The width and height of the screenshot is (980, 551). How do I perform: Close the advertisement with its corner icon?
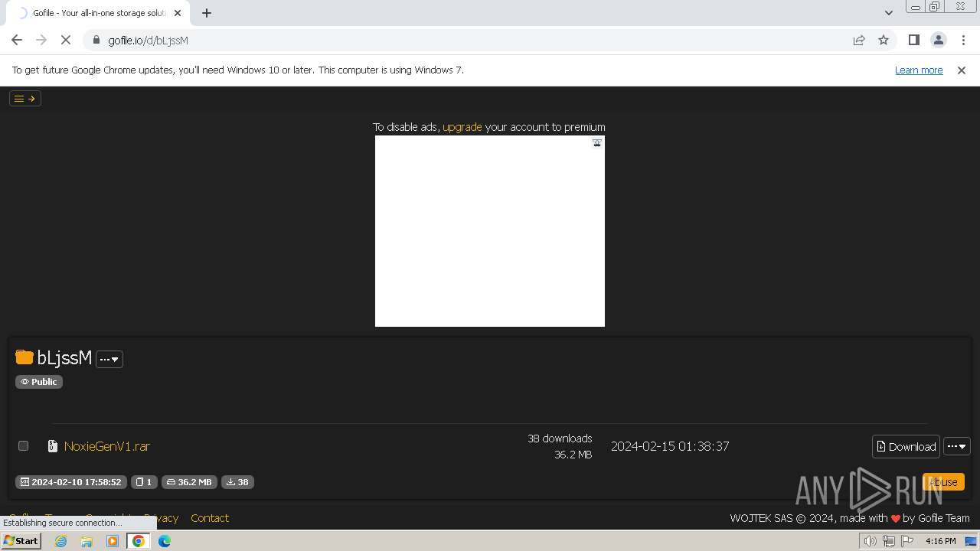pyautogui.click(x=597, y=142)
